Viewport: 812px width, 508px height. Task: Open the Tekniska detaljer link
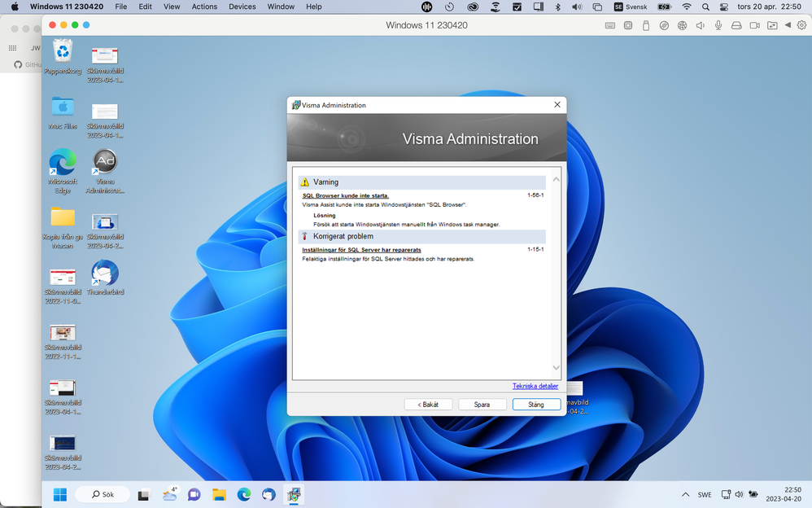point(535,386)
